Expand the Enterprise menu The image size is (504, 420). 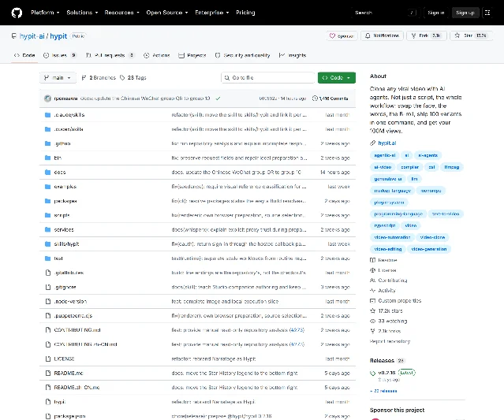point(212,13)
